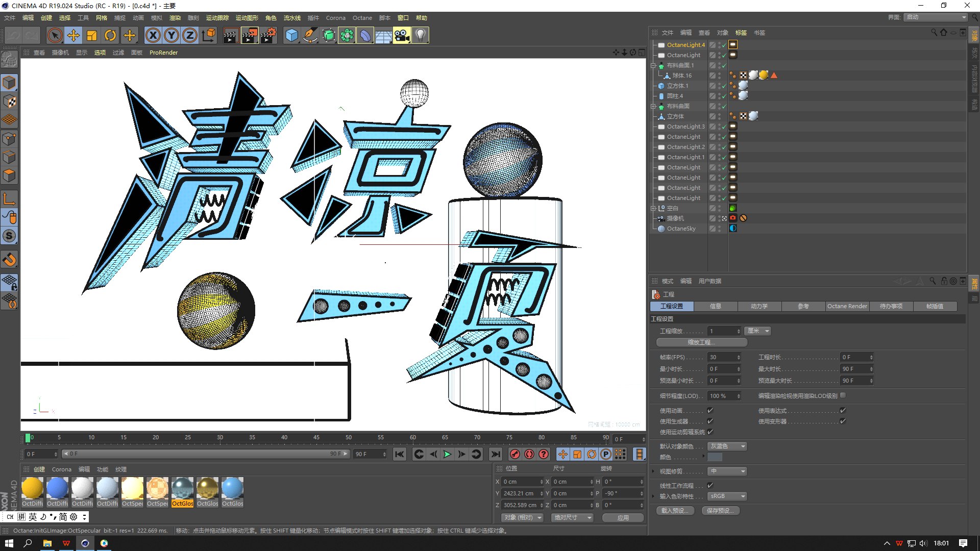Click the 缩放工程 button
The height and width of the screenshot is (551, 980).
[701, 342]
